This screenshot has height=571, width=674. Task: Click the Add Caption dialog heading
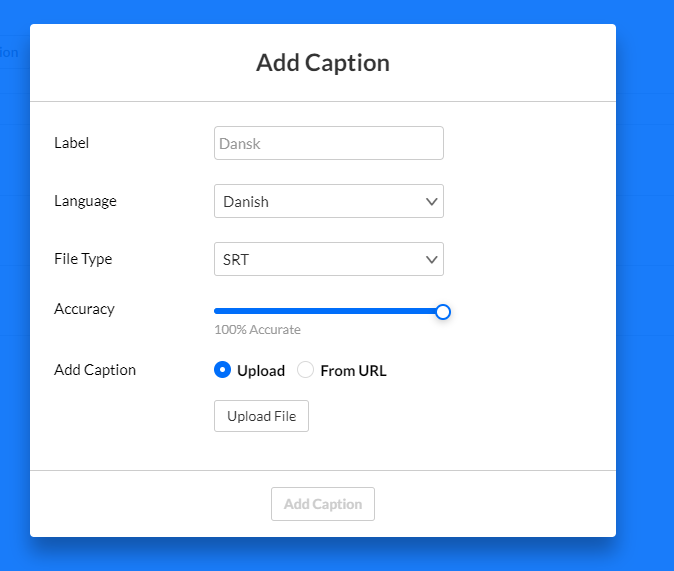(323, 63)
